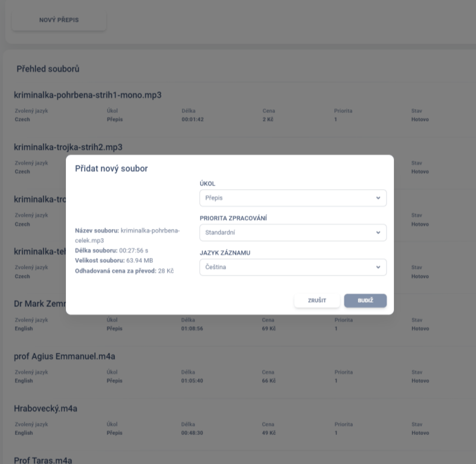Open the Priorita zpracování dropdown showing Standardní
This screenshot has width=476, height=464.
(292, 233)
